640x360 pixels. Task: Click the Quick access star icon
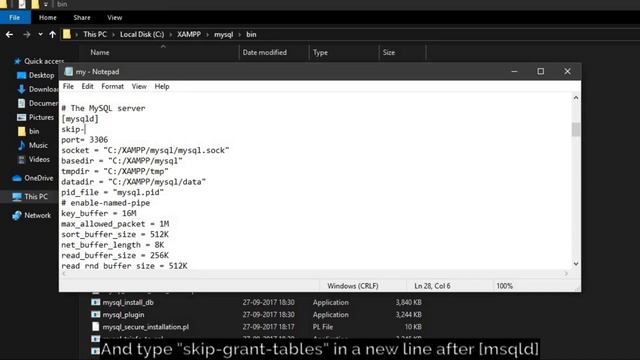pos(18,61)
